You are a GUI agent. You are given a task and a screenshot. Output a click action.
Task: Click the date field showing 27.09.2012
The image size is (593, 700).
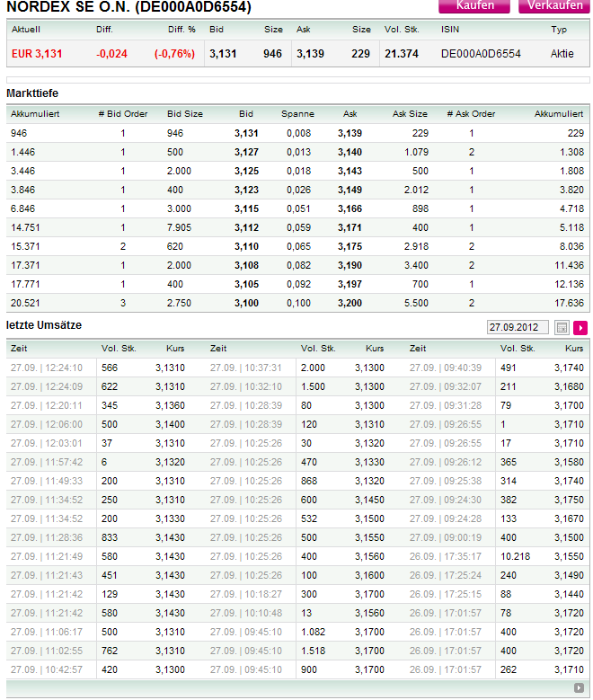tap(518, 327)
